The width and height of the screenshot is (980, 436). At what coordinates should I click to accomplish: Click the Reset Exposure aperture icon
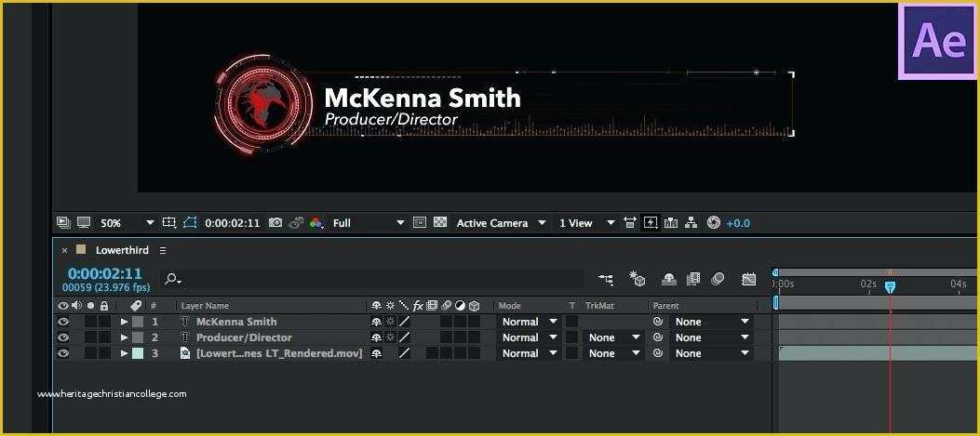click(714, 222)
